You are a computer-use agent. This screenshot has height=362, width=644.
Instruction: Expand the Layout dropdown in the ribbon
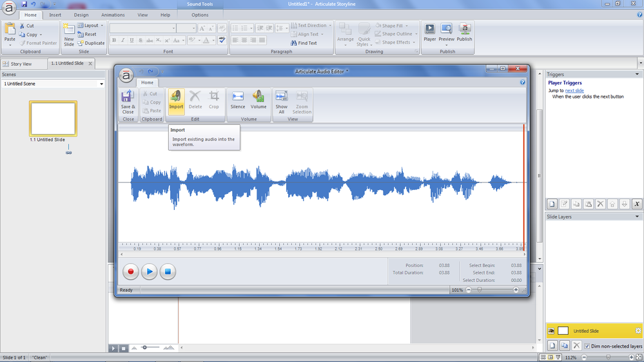(91, 26)
